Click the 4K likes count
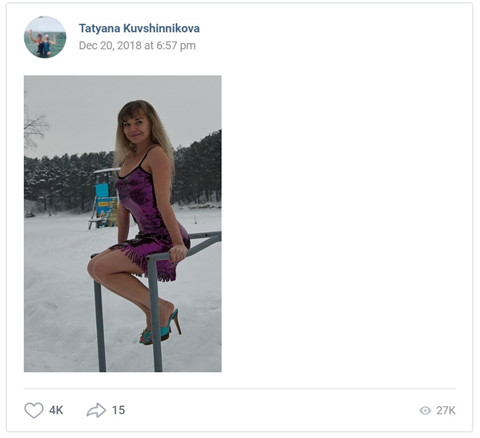480x438 pixels. click(56, 410)
